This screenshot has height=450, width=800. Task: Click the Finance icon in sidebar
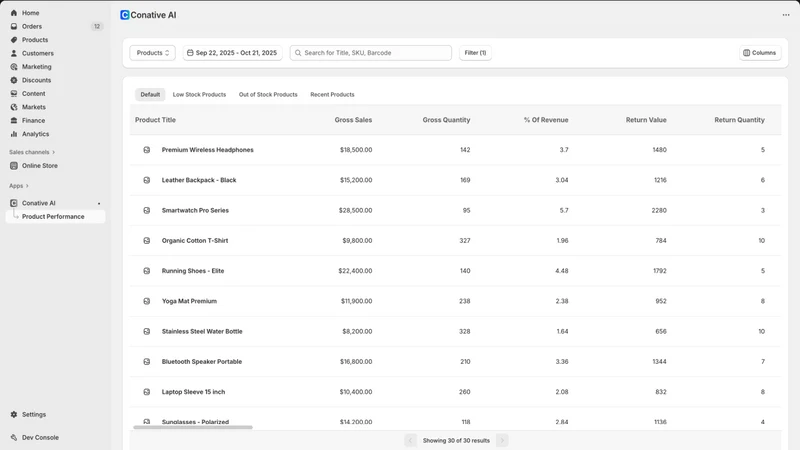14,120
